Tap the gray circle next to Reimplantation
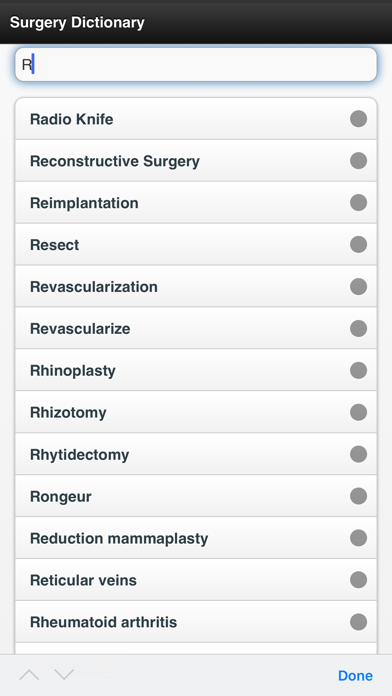The image size is (392, 696). (x=358, y=202)
